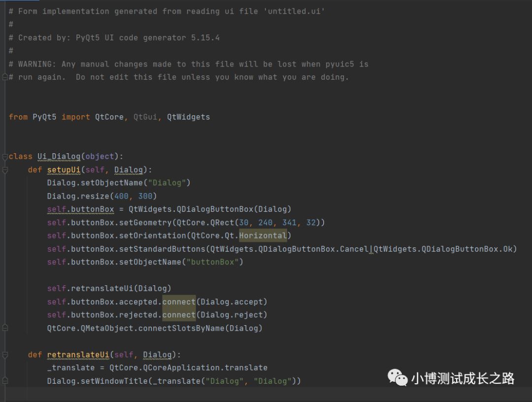
Task: Collapse the setupUi method fold arrow
Action: [4, 169]
